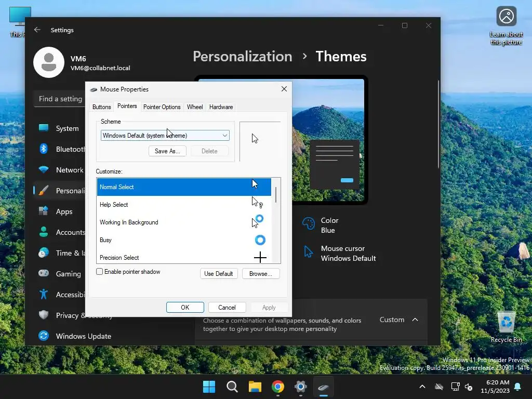Select the Precision Select pointer row
The width and height of the screenshot is (532, 399).
[x=184, y=257]
